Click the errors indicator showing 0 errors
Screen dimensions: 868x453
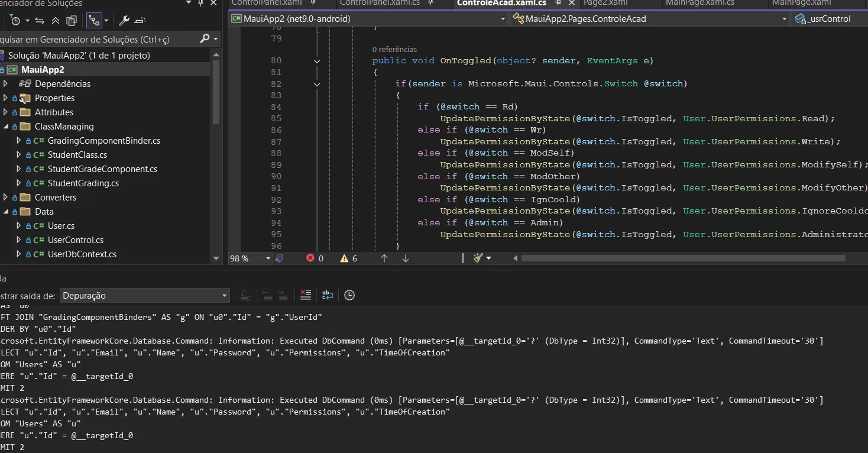tap(315, 258)
